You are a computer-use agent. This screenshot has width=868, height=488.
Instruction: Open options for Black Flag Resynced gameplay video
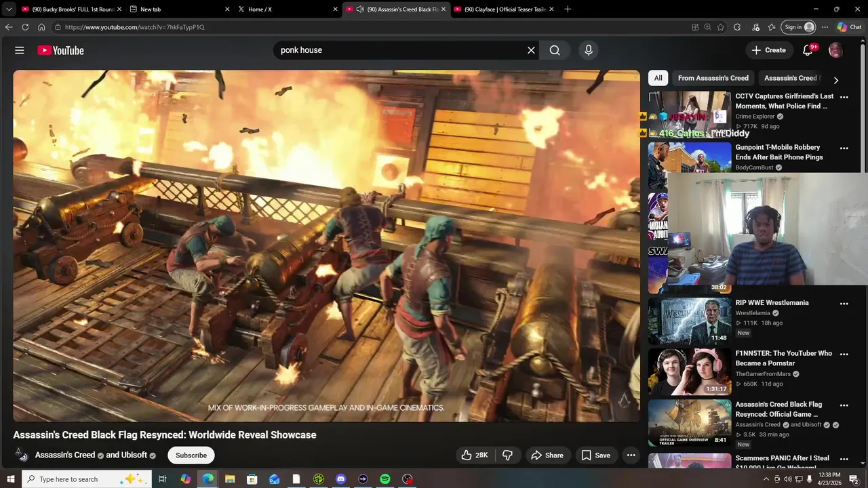[x=844, y=405]
